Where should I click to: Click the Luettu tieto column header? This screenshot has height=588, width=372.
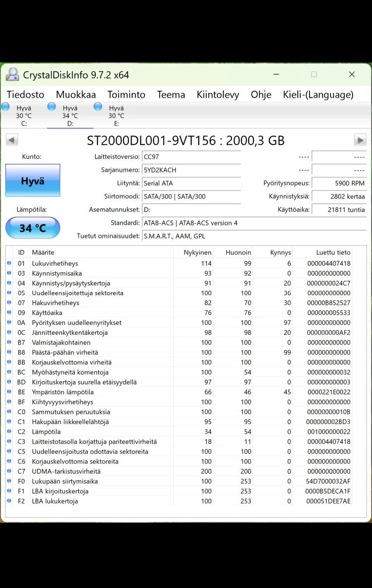(x=333, y=252)
